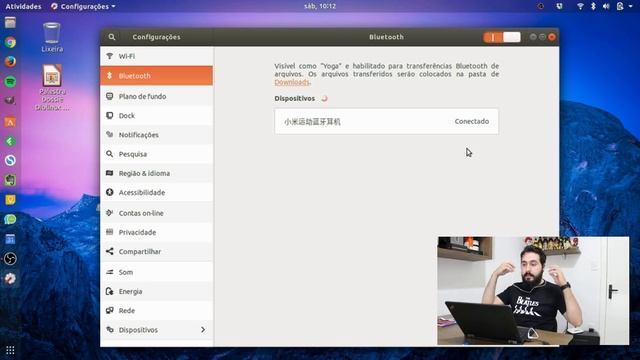Viewport: 640px width, 360px height.
Task: Open Dock settings panel
Action: click(156, 116)
